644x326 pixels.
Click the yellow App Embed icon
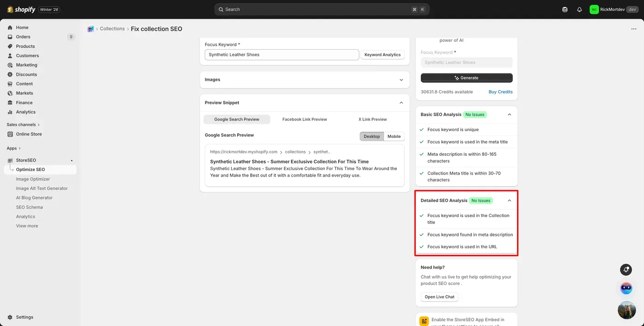pos(424,321)
